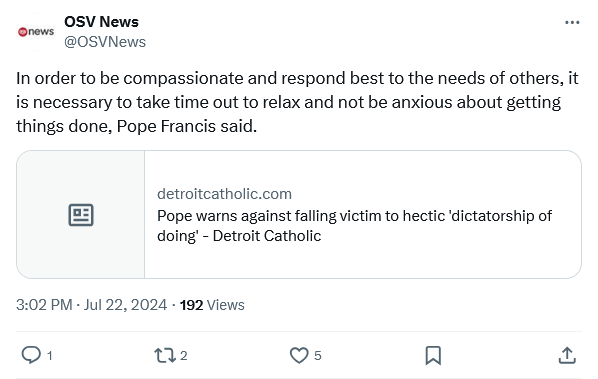Repost the tweet with the retweet icon

click(165, 355)
